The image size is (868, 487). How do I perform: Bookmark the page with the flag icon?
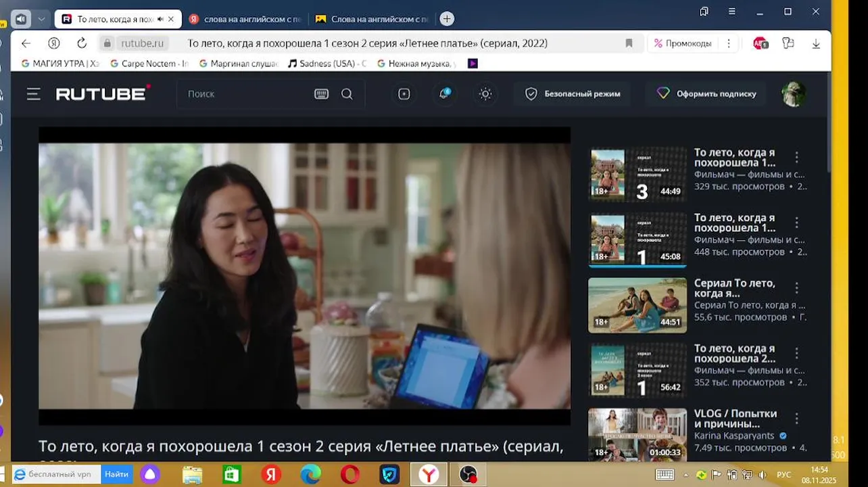point(629,43)
